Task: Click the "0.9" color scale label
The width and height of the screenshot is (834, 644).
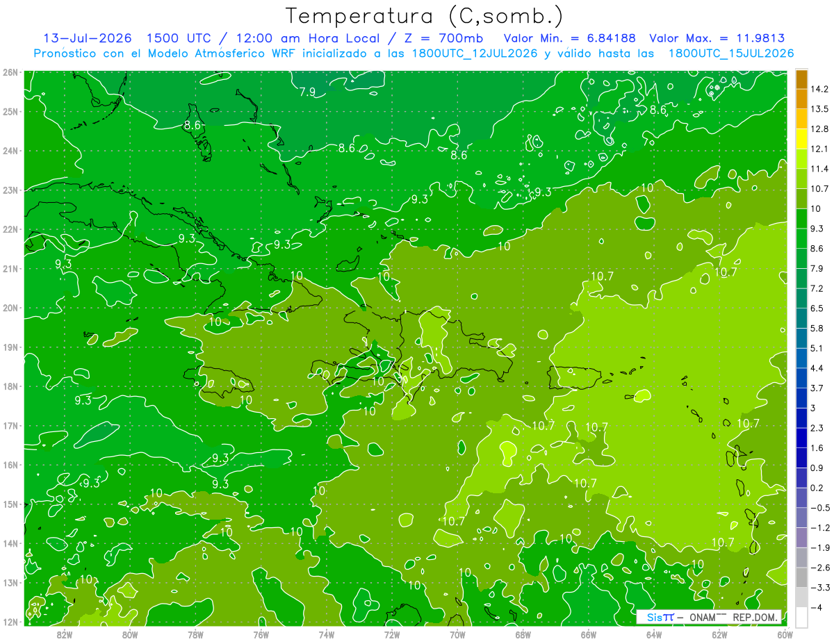Action: tap(817, 468)
